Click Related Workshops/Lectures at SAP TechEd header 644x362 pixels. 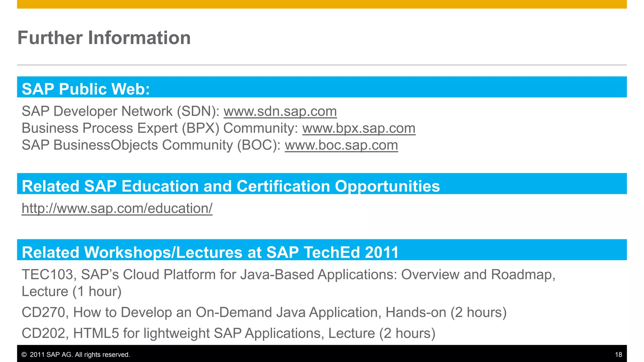coord(210,252)
